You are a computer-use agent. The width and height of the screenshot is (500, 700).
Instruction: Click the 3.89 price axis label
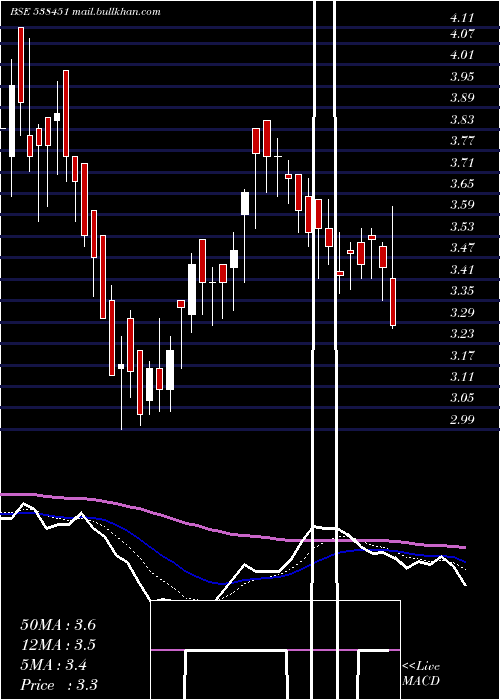[462, 98]
